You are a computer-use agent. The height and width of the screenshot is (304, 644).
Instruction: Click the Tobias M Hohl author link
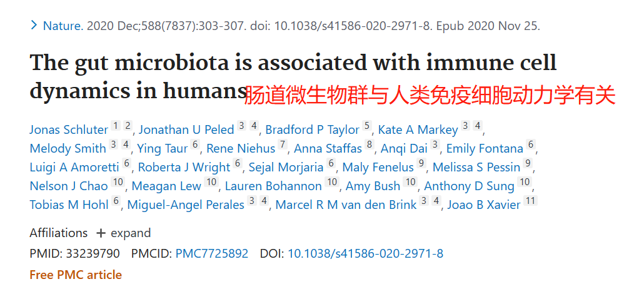click(69, 205)
